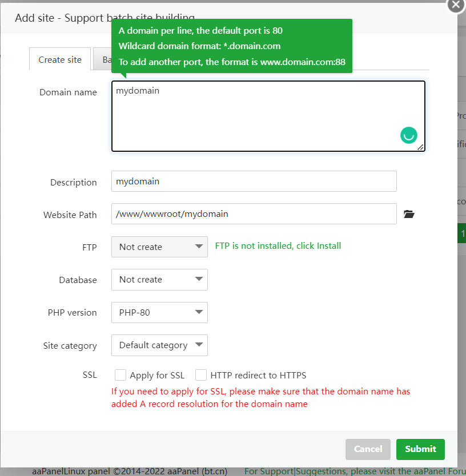
Task: Open the Database dropdown
Action: (x=159, y=280)
